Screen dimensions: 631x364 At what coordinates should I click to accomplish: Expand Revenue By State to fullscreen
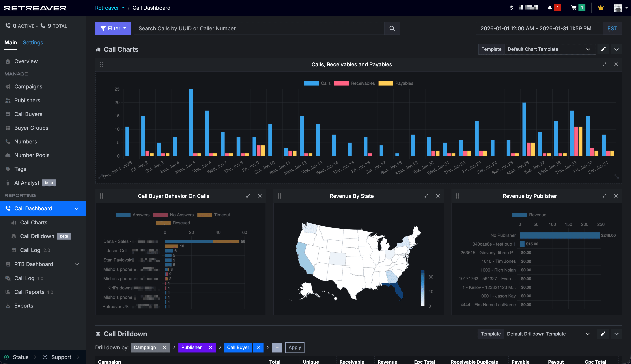click(x=426, y=196)
